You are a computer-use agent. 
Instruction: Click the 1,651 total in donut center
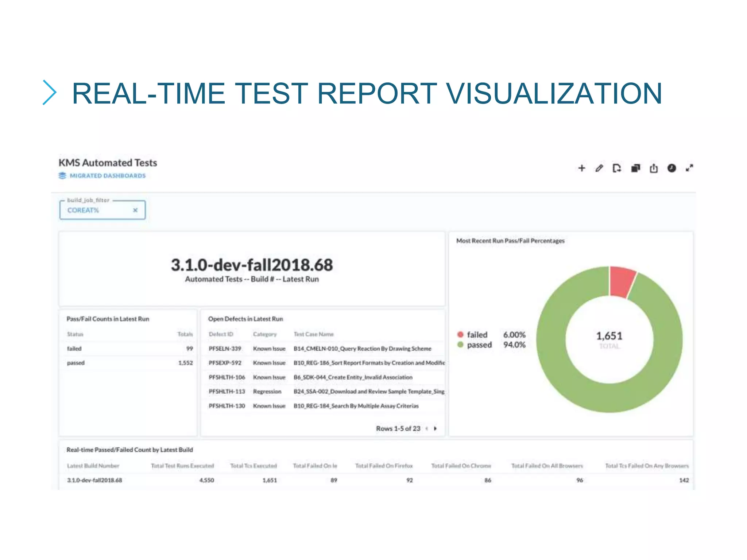[609, 336]
